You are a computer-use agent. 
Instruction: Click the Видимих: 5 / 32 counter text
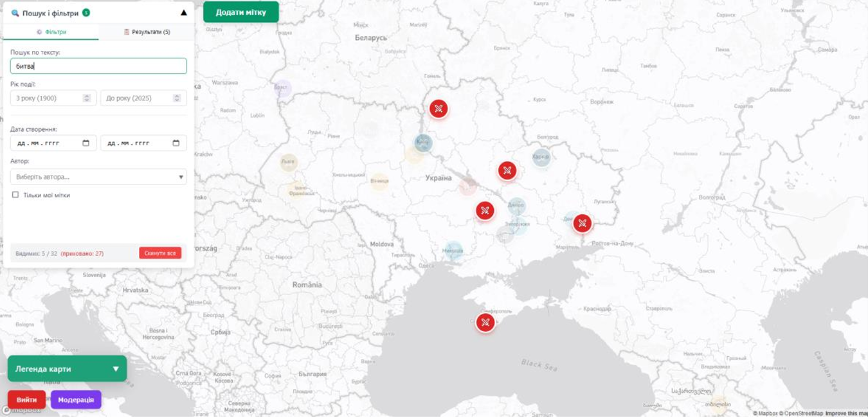[37, 253]
